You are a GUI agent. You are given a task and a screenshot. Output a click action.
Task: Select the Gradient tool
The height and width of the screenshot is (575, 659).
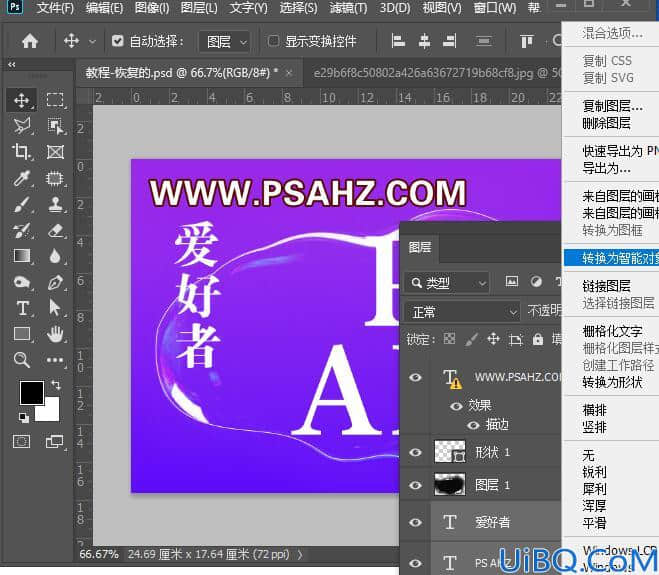tap(21, 256)
